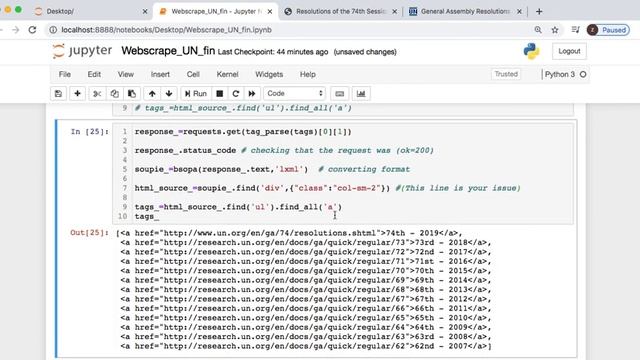Open the Cell menu

(x=193, y=74)
